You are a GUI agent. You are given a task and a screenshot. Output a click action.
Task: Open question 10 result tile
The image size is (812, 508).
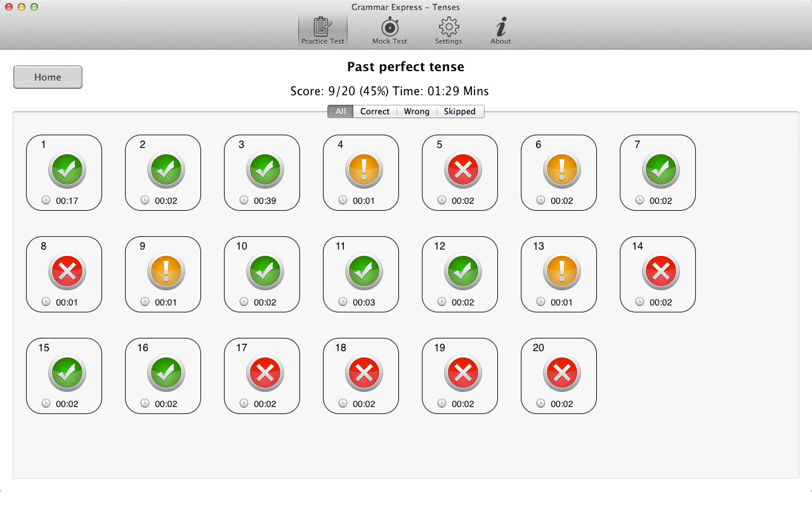[262, 274]
